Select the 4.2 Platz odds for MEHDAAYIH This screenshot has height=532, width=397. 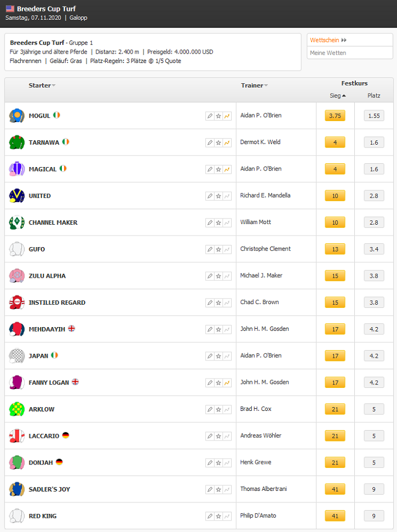pyautogui.click(x=374, y=329)
